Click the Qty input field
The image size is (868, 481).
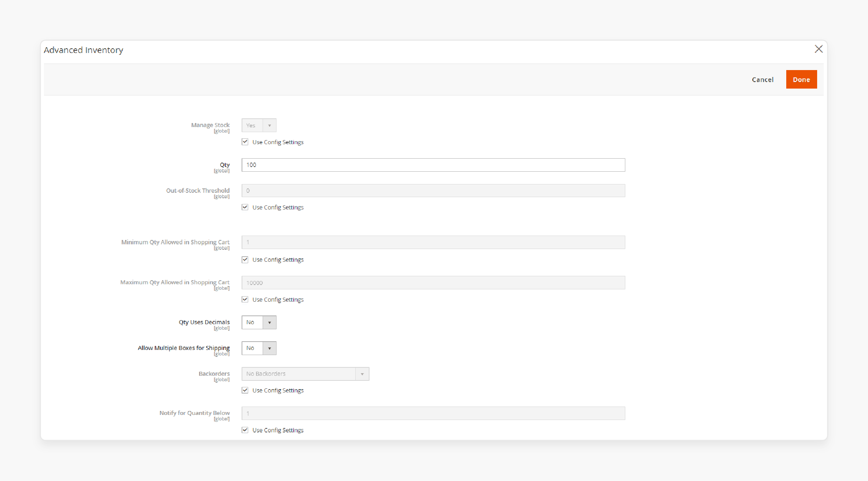point(433,165)
